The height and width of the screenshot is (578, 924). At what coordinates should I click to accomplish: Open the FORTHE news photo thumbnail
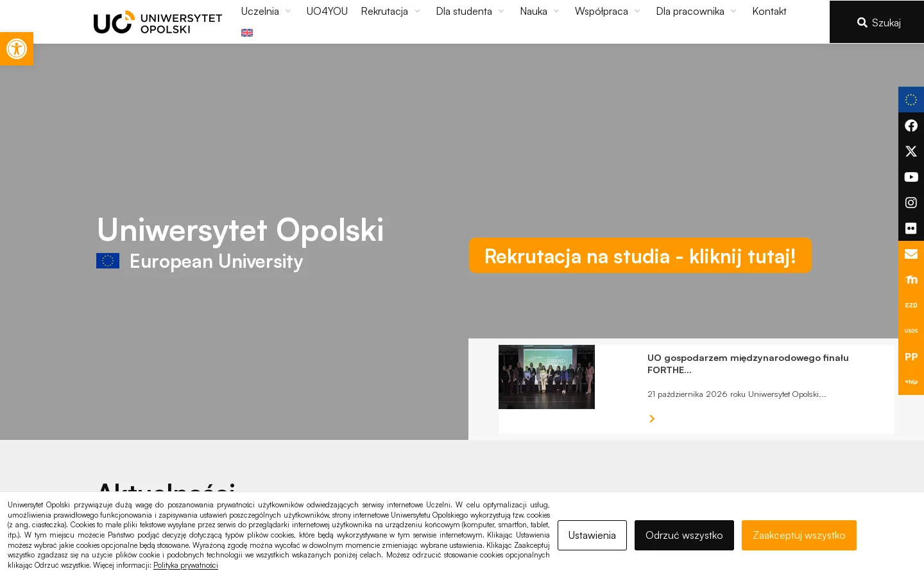point(547,377)
